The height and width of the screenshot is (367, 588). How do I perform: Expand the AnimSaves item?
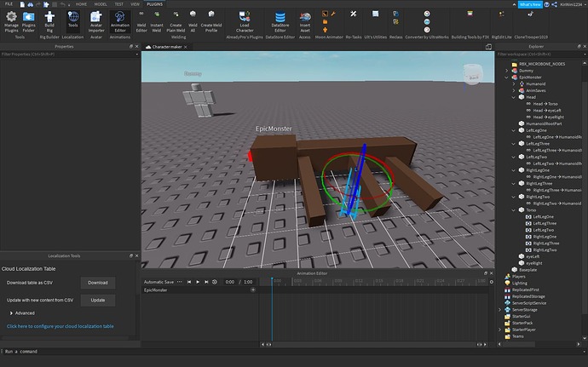tap(514, 91)
